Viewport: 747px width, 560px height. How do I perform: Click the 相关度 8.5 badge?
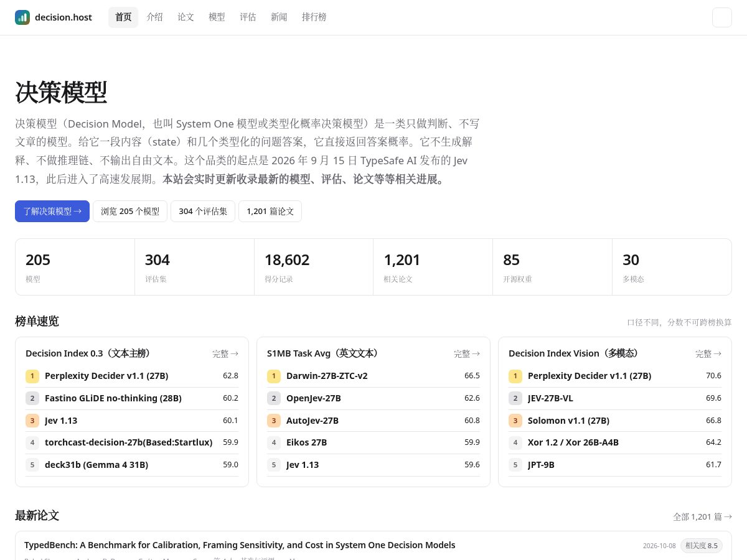[701, 546]
